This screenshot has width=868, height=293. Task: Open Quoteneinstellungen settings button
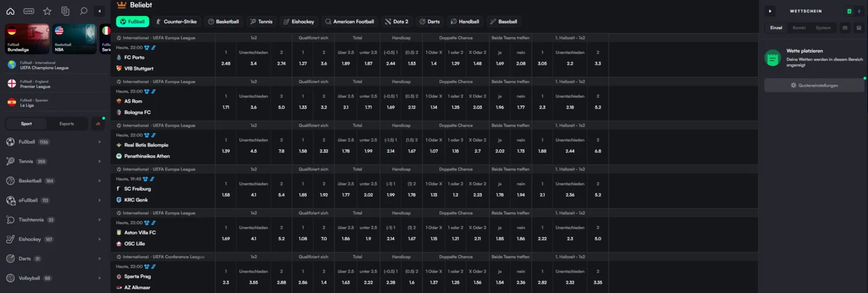(814, 85)
